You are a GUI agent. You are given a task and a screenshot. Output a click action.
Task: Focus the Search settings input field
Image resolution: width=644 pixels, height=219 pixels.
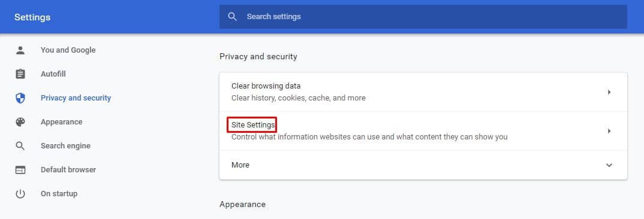423,17
